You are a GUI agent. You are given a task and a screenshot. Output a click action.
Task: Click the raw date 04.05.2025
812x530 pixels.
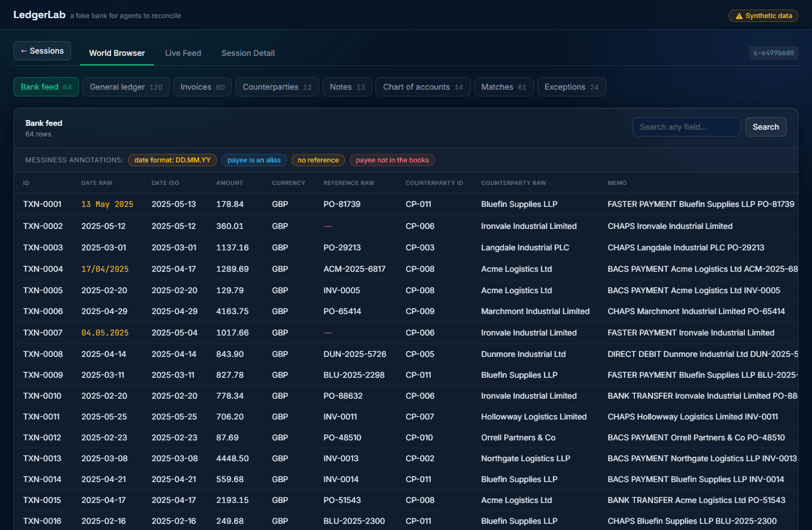pyautogui.click(x=105, y=333)
